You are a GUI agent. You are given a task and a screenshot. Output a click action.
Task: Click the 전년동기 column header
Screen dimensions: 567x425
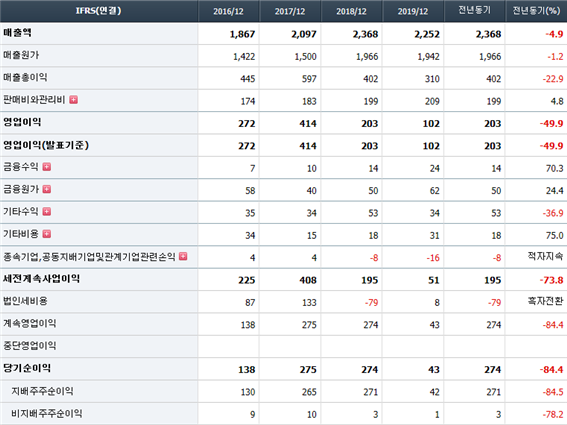click(x=474, y=10)
